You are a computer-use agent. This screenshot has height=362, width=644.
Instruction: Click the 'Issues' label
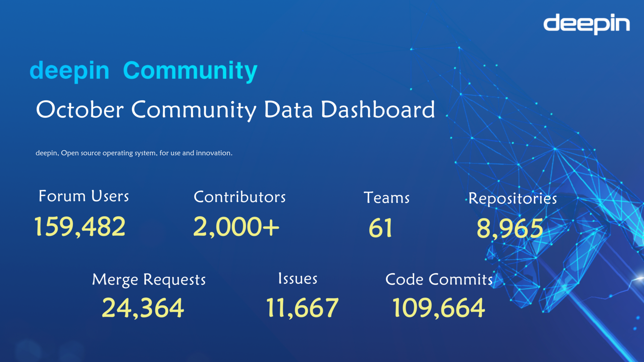coord(298,279)
